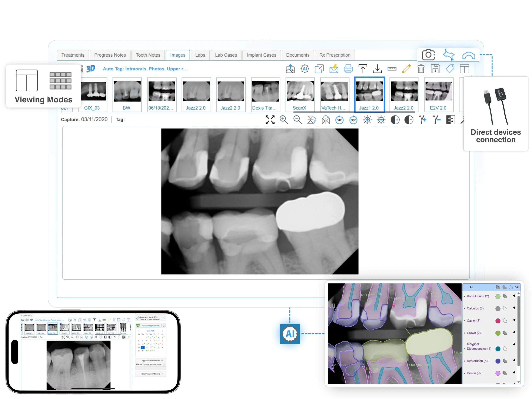Expand the Dentin (9) findings
This screenshot has height=399, width=532.
pos(514,373)
